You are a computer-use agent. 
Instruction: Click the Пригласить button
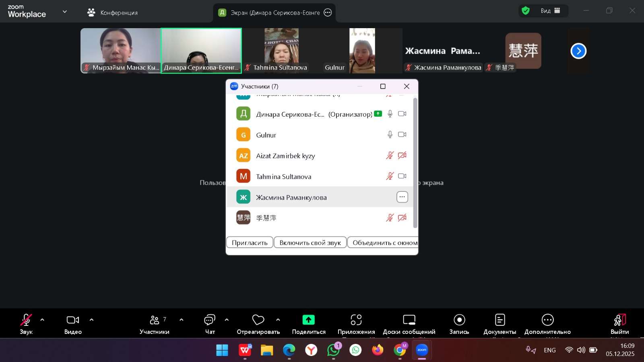250,243
